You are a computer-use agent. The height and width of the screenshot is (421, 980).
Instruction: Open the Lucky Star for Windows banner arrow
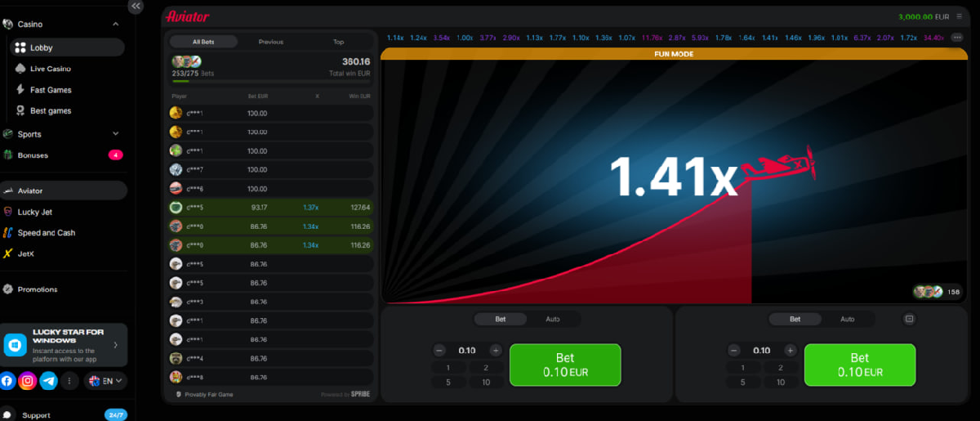115,346
